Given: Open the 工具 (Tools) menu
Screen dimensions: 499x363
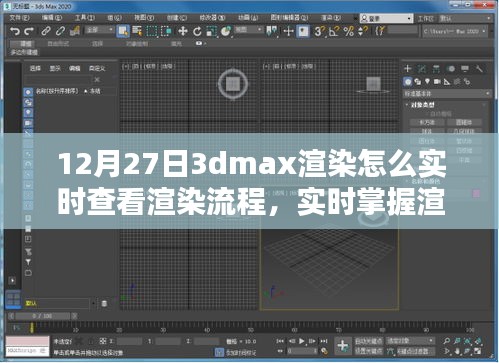Looking at the screenshot, I should coord(84,18).
